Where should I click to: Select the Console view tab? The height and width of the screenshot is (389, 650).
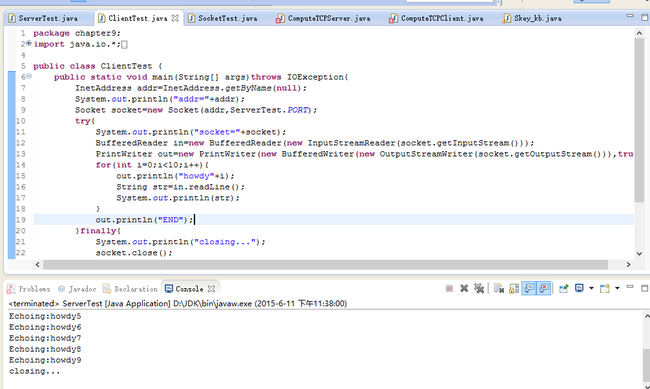[189, 289]
